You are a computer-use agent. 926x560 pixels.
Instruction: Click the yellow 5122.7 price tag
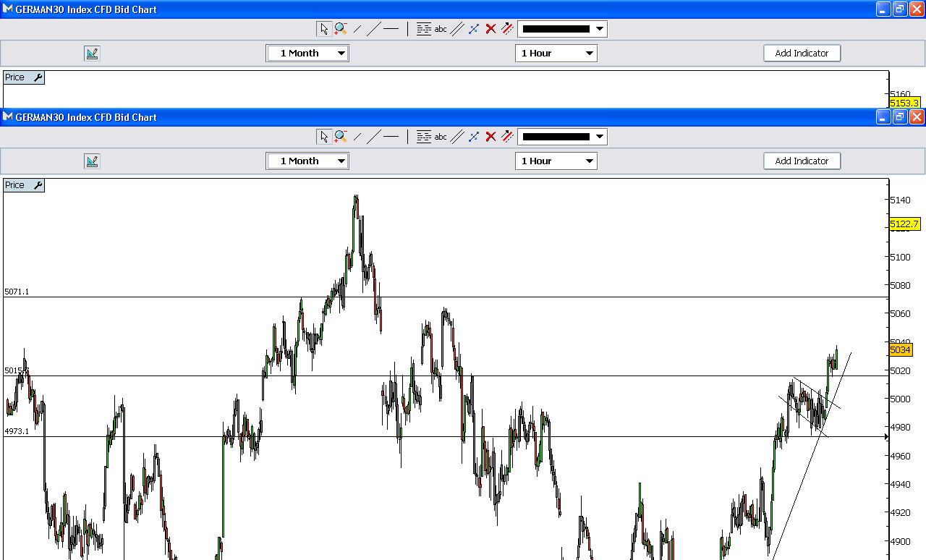[904, 224]
